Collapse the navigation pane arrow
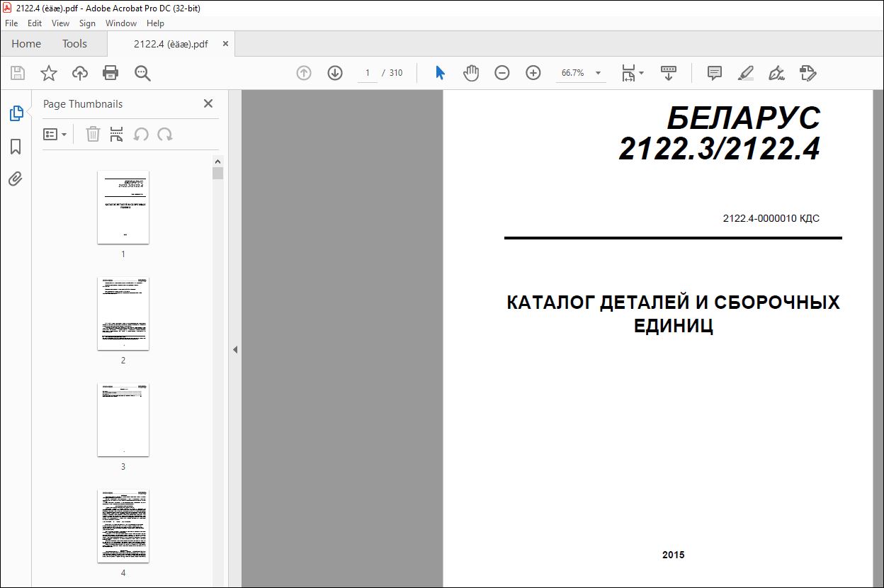The width and height of the screenshot is (884, 588). [x=235, y=349]
